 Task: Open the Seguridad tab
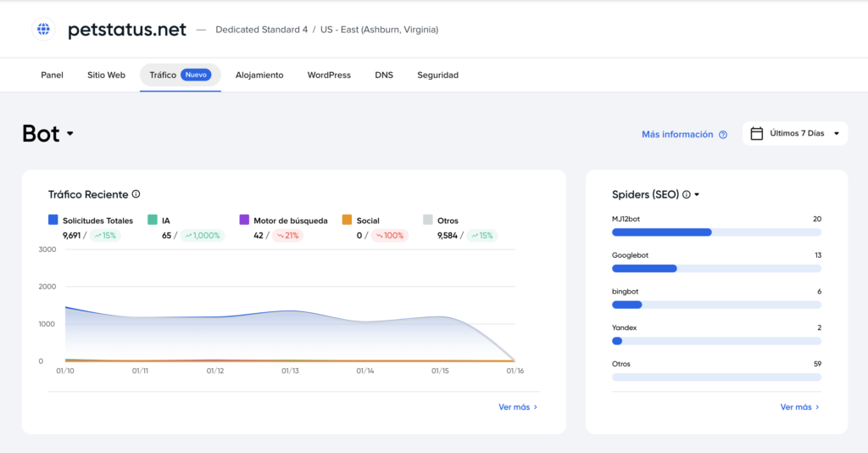438,75
